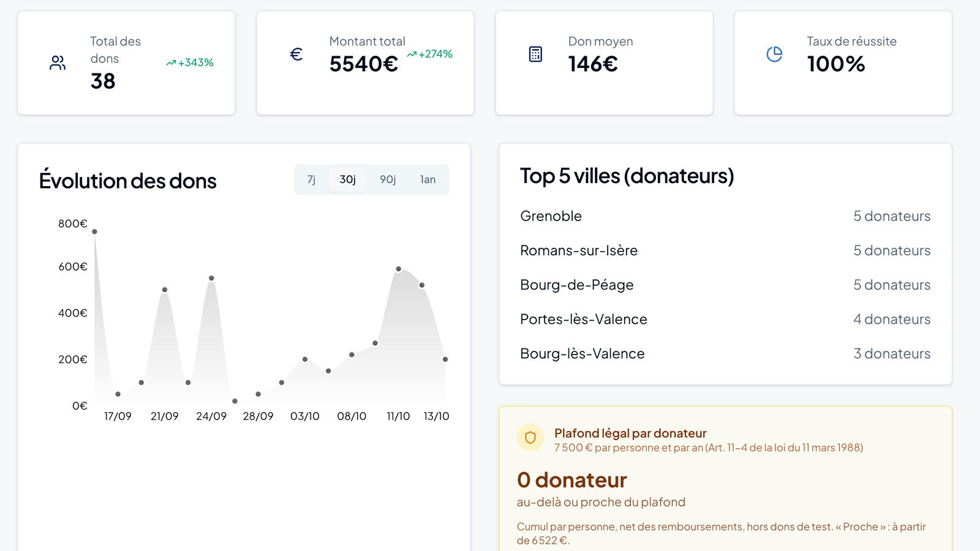
Task: Click the 'Évolution des dons' heading
Action: point(127,181)
